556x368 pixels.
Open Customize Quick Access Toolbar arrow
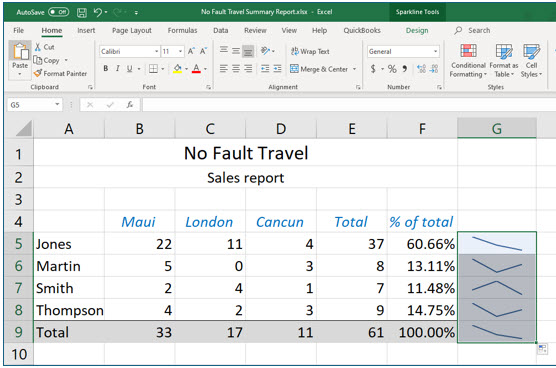(136, 13)
